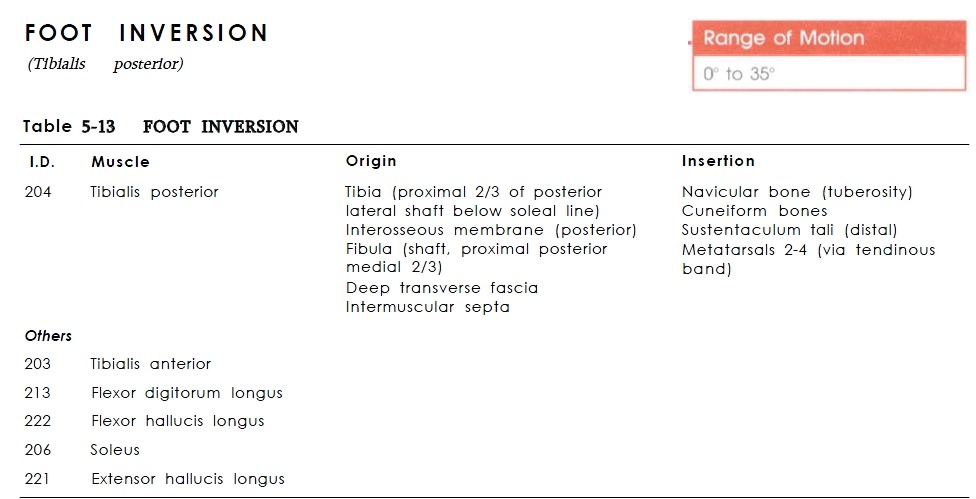Click the Flexor digitorum longus entry

pyautogui.click(x=187, y=393)
